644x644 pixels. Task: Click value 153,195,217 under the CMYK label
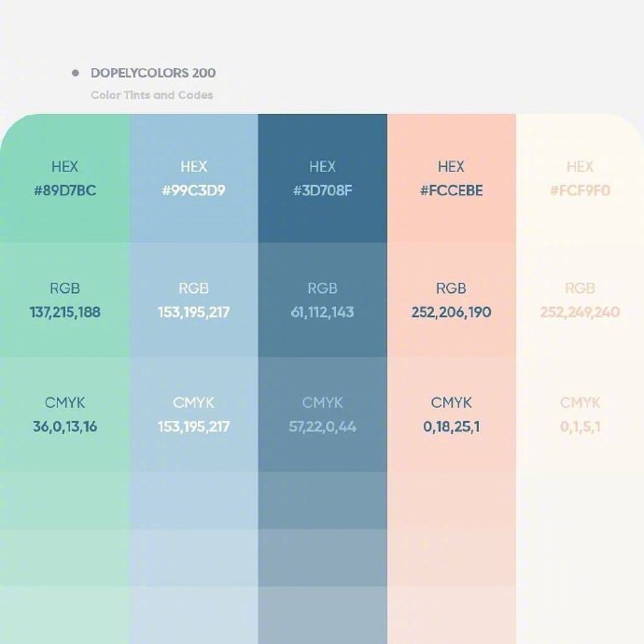194,427
